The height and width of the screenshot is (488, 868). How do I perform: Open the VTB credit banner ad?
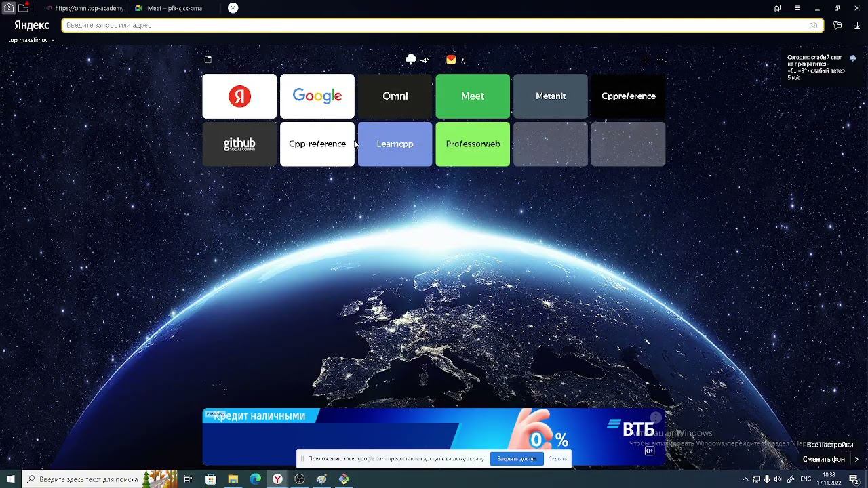pyautogui.click(x=434, y=436)
